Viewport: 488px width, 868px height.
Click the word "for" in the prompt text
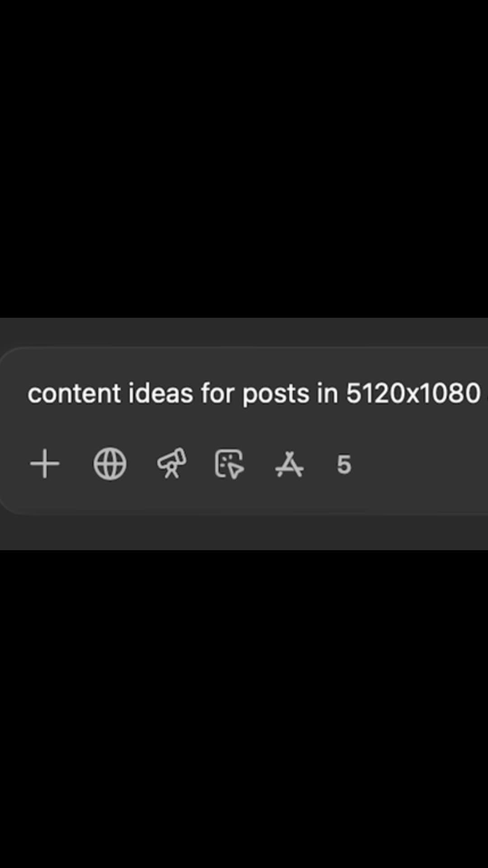(x=217, y=393)
